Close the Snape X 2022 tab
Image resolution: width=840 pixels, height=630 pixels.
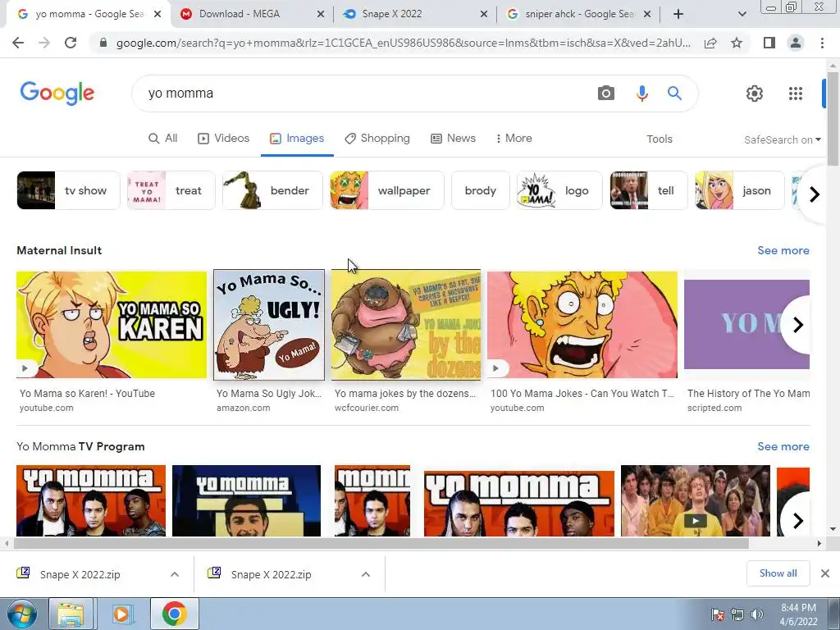click(484, 14)
